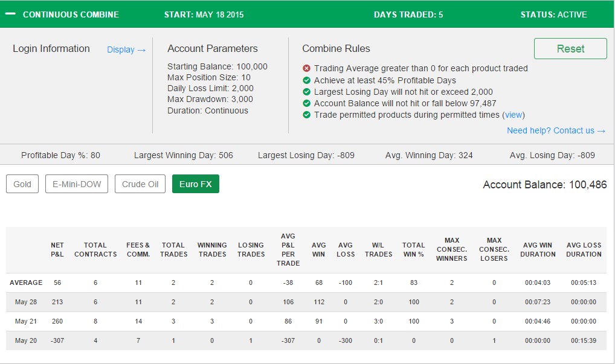Click the 260 net P&L value for May 21
This screenshot has width=615, height=364.
pos(57,321)
